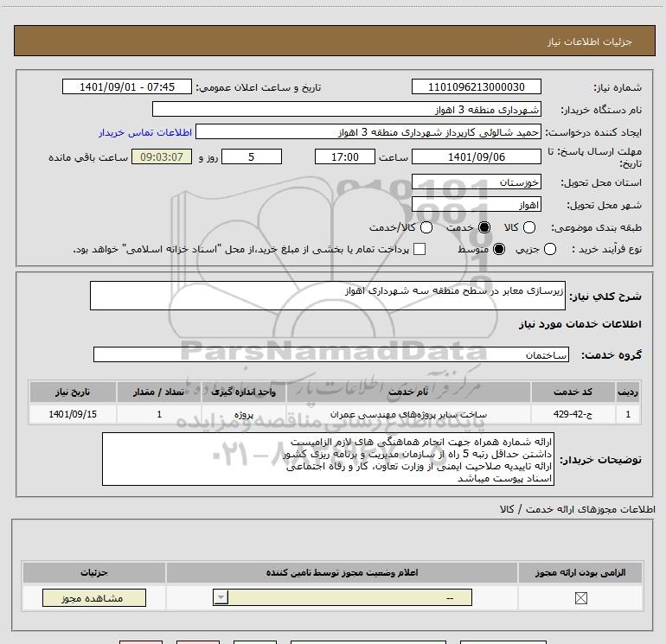Click the buyer notes text area
Image resolution: width=666 pixels, height=644 pixels.
tap(328, 459)
